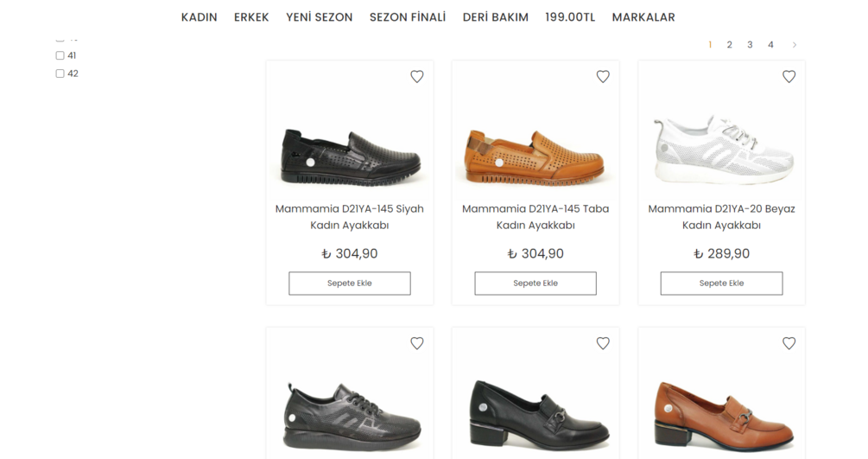Add D21YA-20 Beyaz shoe to wishlist heart
Screen dimensions: 868x459
point(789,77)
